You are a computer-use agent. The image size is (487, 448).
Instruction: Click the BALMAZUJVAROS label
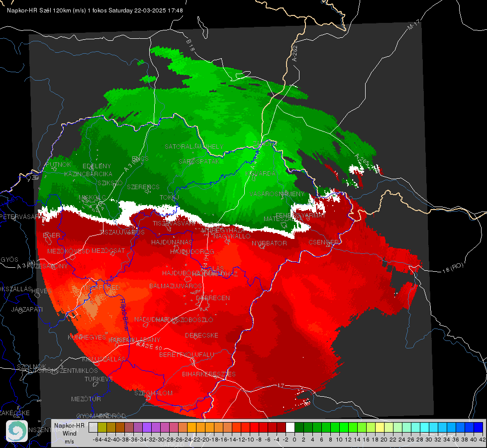176,286
